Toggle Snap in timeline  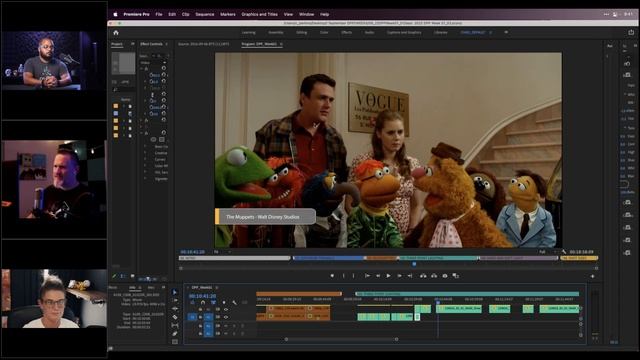tap(203, 303)
